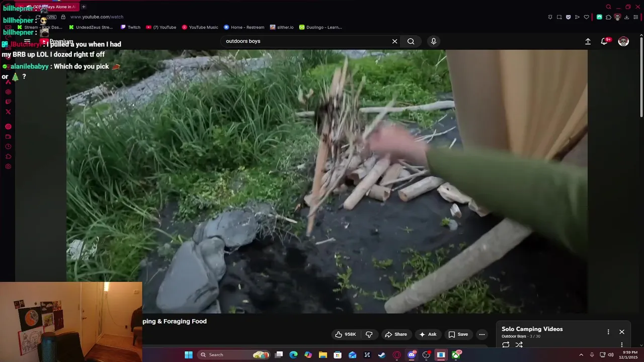This screenshot has height=362, width=644.
Task: Open the YouTube Music bookmark
Action: point(200,27)
